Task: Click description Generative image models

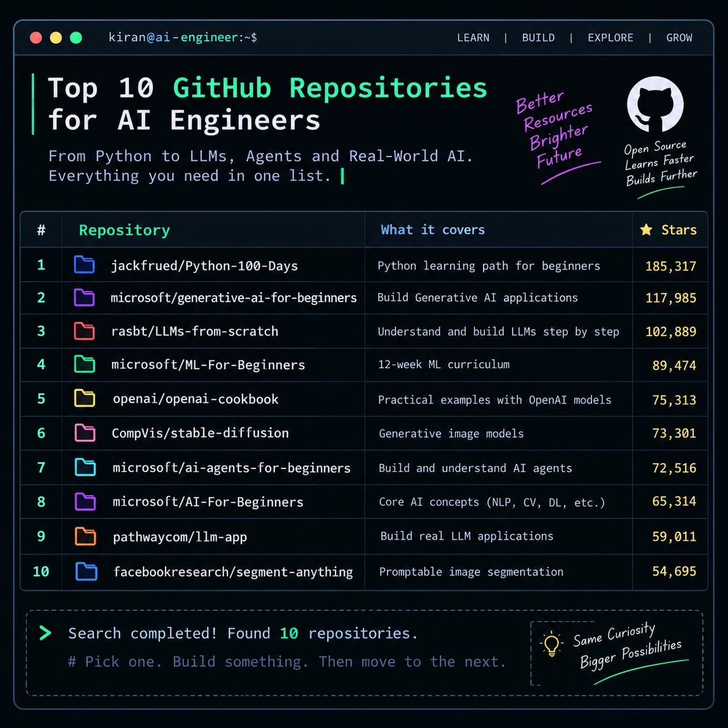Action: [x=451, y=434]
